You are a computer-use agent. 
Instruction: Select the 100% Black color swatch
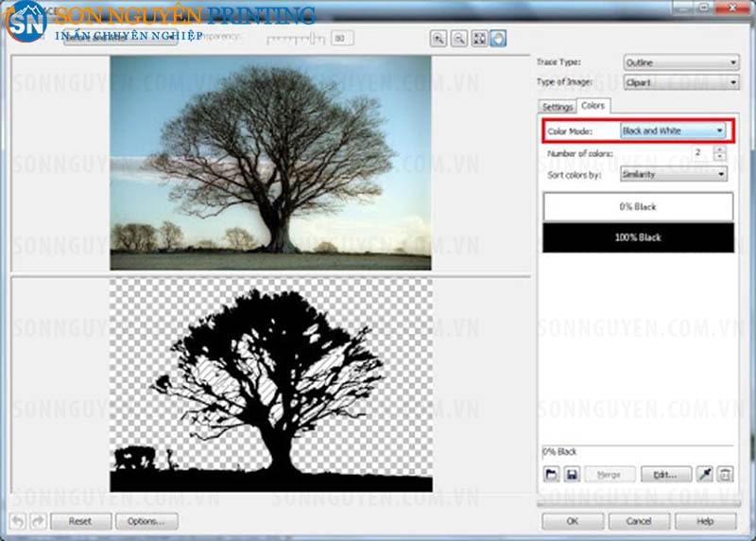click(638, 237)
